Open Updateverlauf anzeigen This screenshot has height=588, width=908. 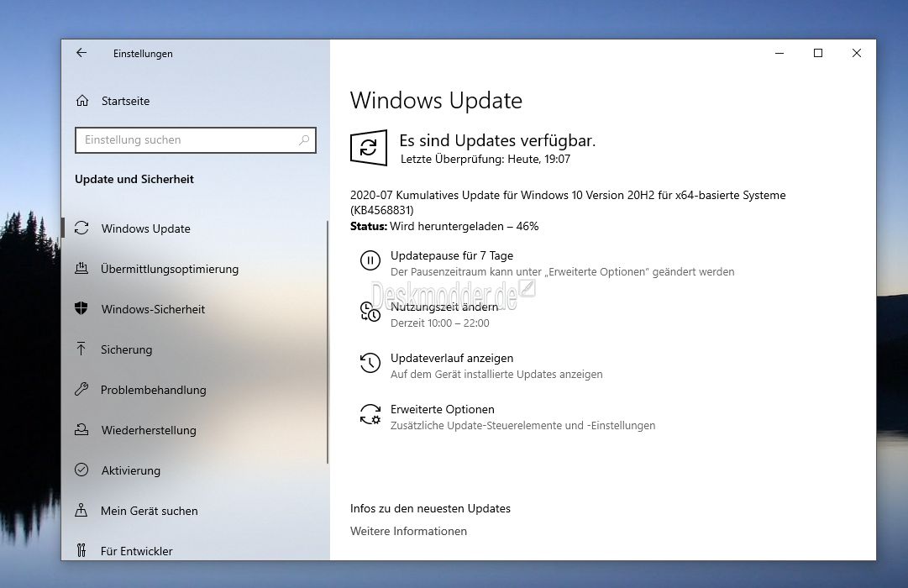pos(452,358)
